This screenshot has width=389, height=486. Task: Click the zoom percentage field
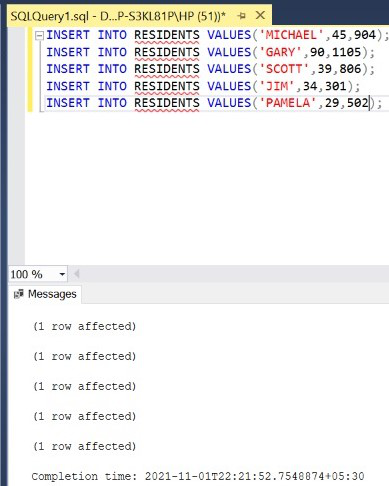[33, 274]
